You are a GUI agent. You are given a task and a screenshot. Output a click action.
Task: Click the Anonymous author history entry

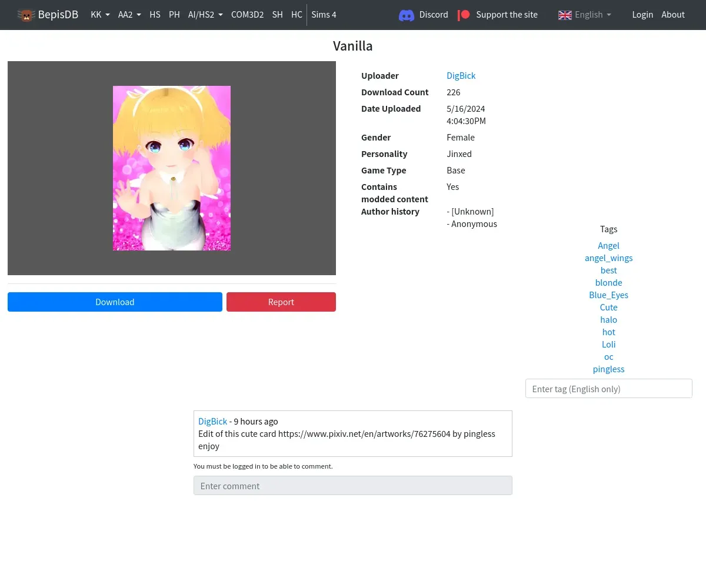[472, 223]
